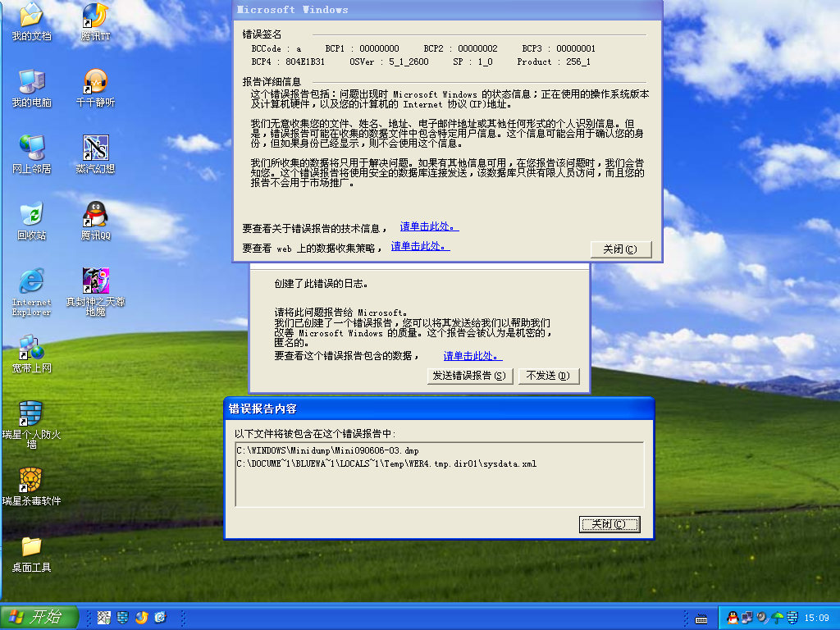Click the 开始 Start button

(39, 617)
